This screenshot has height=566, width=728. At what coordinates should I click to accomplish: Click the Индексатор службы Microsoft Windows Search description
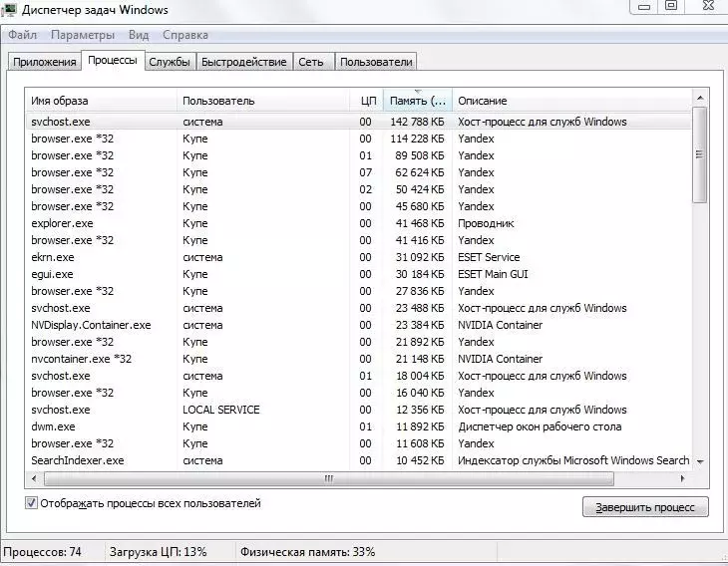pos(573,460)
